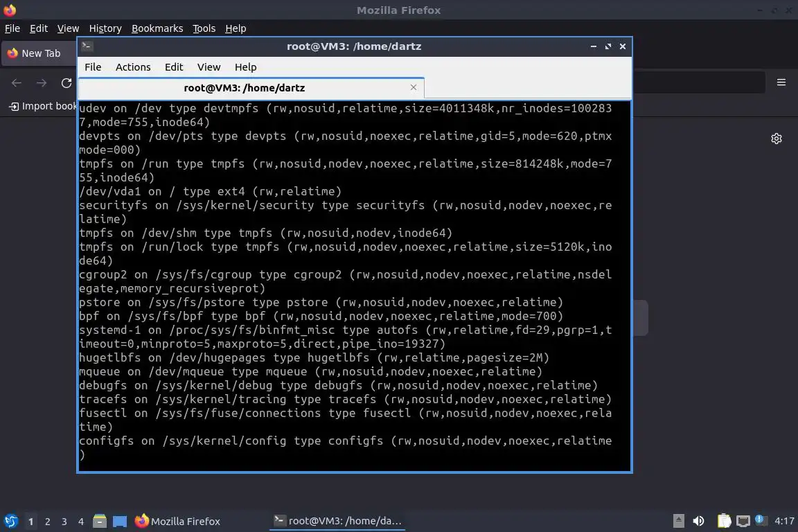
Task: Switch to root@VM3 terminal taskbar entry
Action: pos(337,521)
